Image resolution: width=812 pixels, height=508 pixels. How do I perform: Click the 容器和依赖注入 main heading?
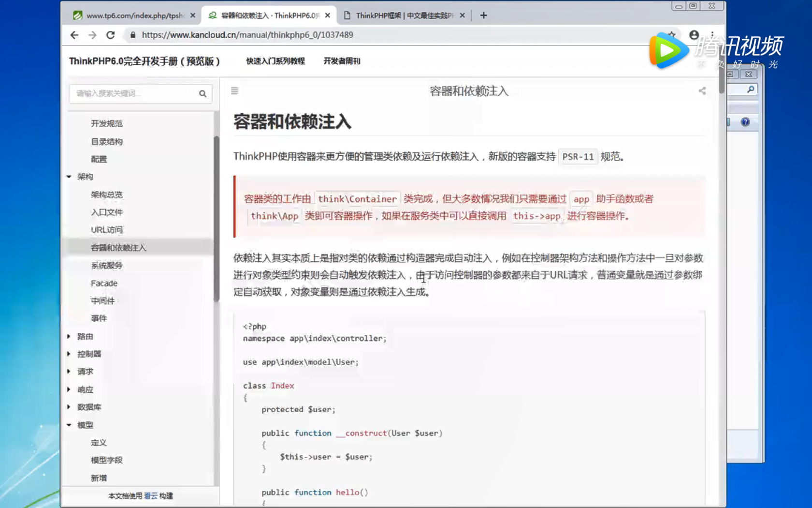292,121
